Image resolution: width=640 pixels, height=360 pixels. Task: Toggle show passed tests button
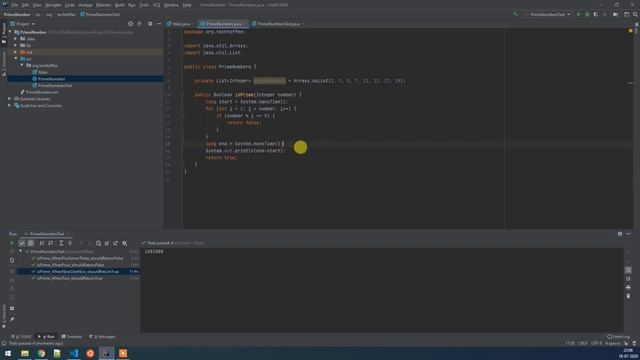click(22, 243)
